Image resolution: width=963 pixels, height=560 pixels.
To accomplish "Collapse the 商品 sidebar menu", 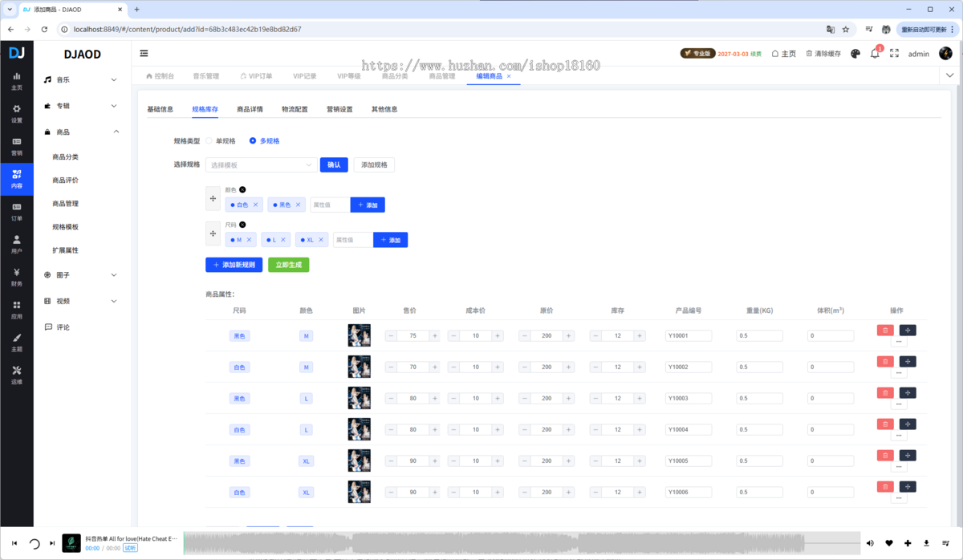I will (x=82, y=132).
